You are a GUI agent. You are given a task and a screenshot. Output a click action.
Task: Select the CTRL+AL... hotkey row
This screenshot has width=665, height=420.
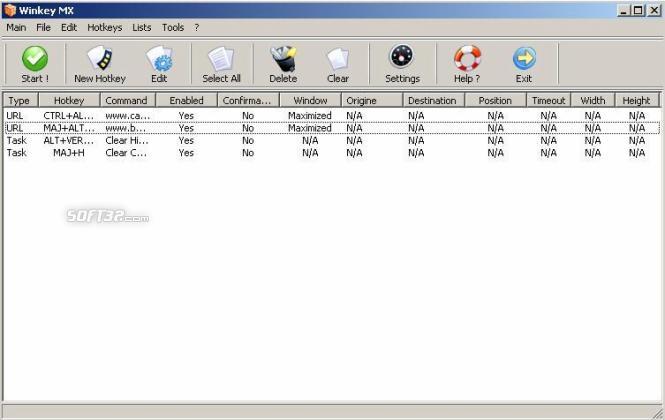[332, 115]
